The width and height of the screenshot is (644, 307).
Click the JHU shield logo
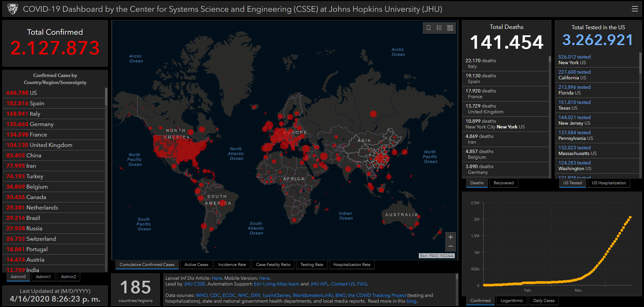12,9
